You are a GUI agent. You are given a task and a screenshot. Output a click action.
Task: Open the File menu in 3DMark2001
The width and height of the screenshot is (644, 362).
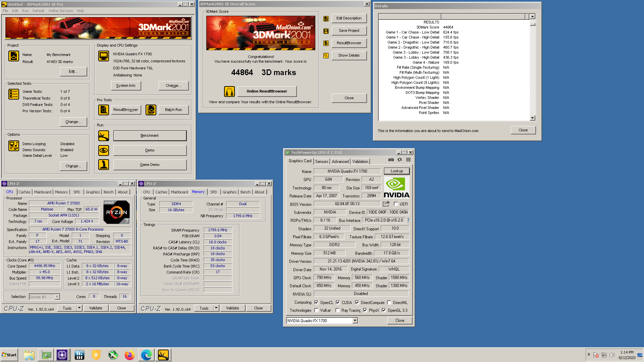point(5,11)
